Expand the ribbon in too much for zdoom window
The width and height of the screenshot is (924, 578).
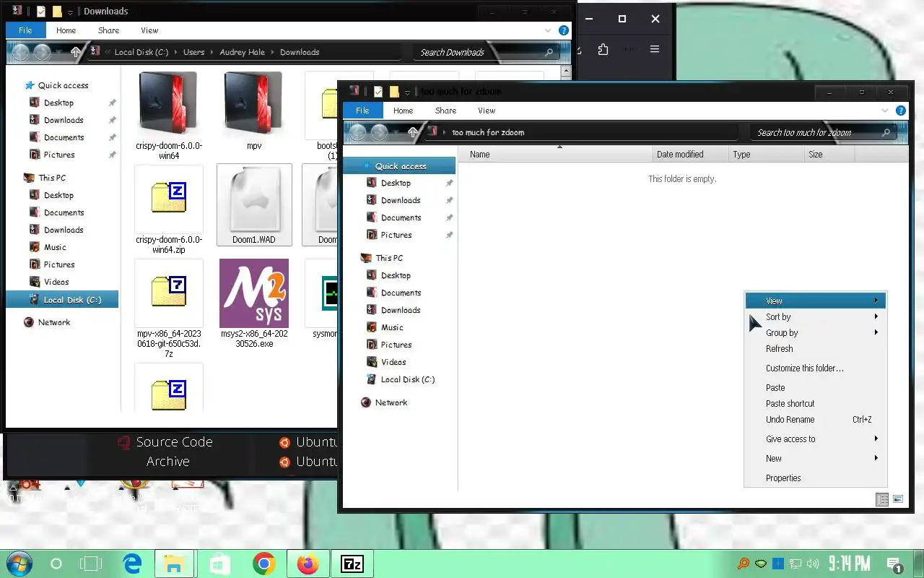click(886, 111)
